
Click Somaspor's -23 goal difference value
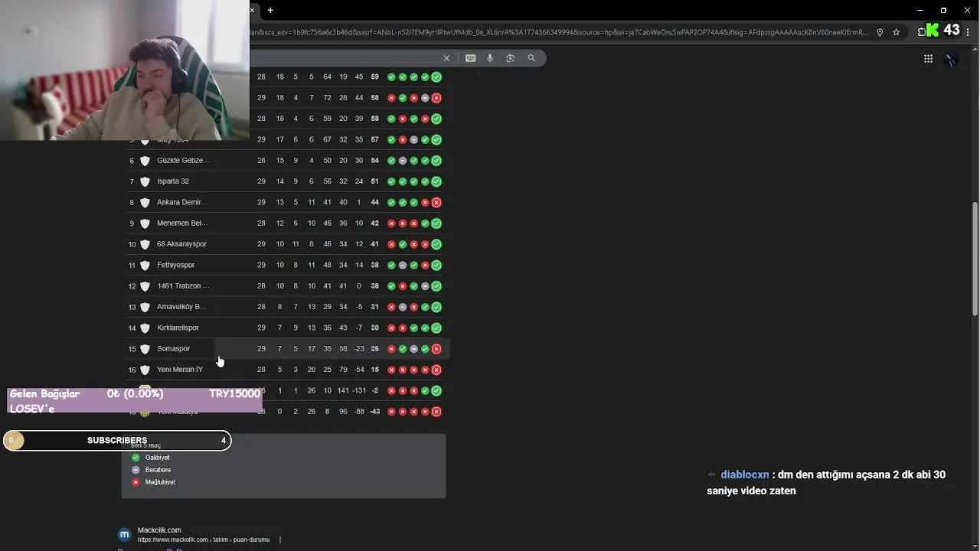click(358, 349)
